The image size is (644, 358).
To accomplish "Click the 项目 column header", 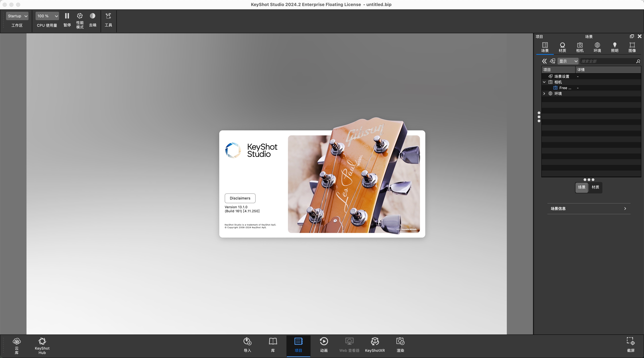I will pos(558,70).
